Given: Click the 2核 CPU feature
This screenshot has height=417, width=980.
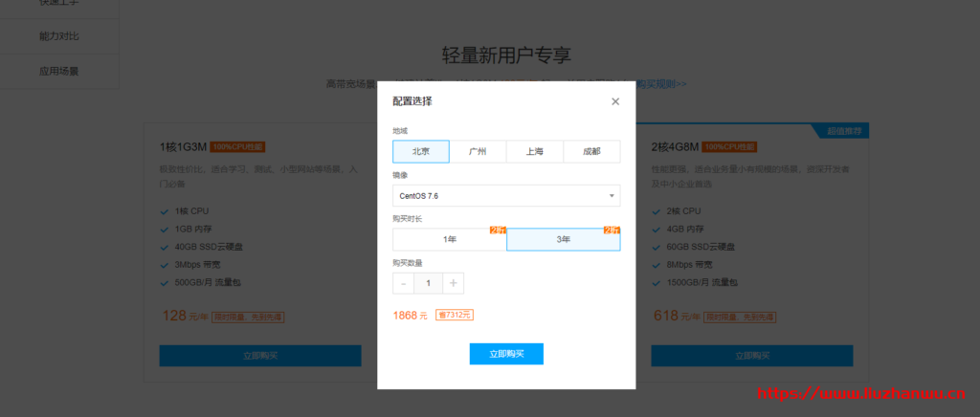Looking at the screenshot, I should pos(683,211).
